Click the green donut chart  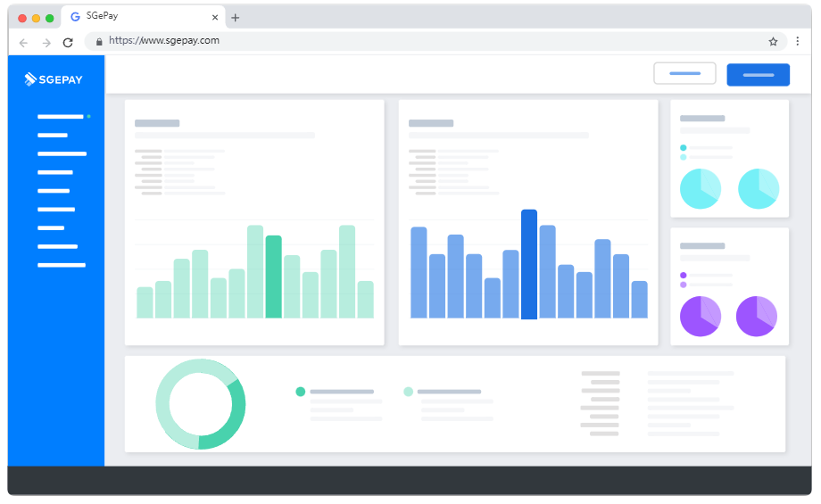tap(200, 404)
